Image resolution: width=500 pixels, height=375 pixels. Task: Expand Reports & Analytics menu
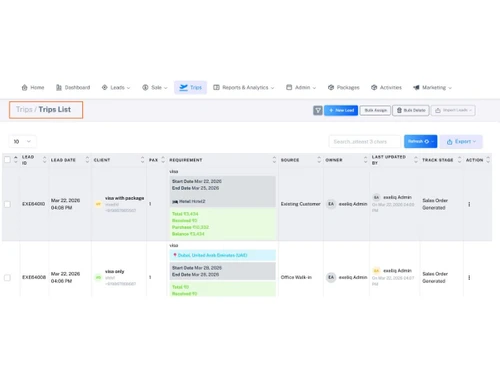[244, 88]
